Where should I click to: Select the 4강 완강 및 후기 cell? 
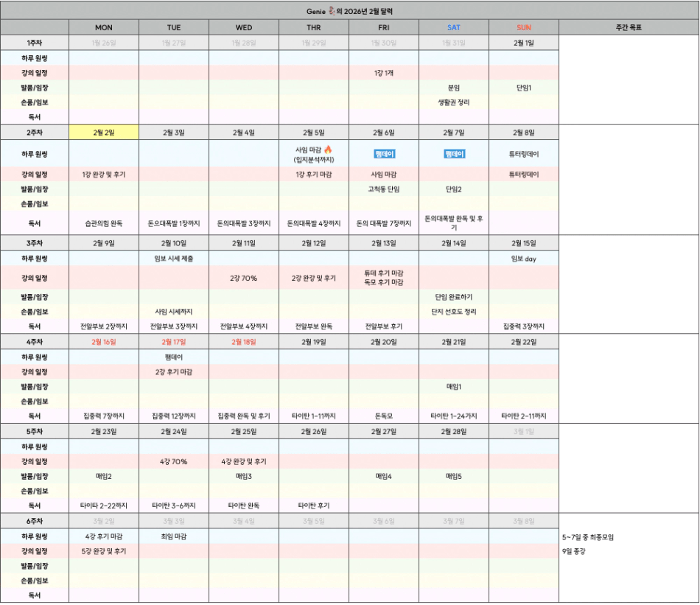click(244, 461)
